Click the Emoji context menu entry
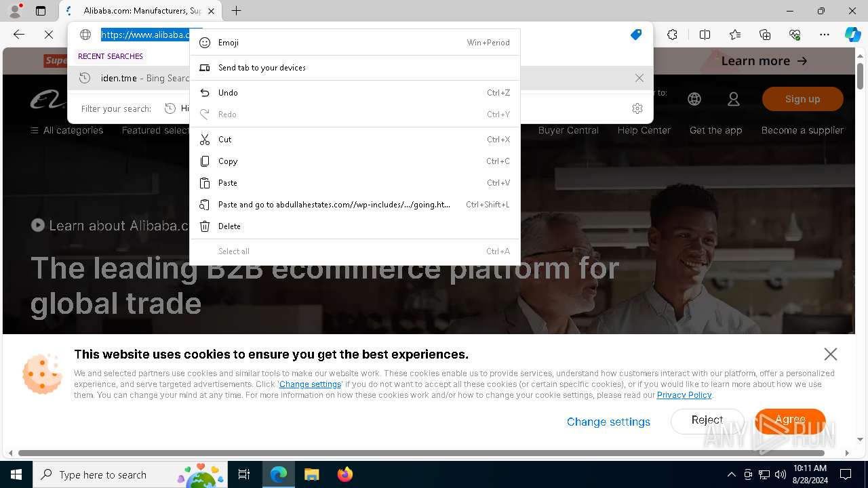Viewport: 868px width, 488px height. [x=355, y=43]
